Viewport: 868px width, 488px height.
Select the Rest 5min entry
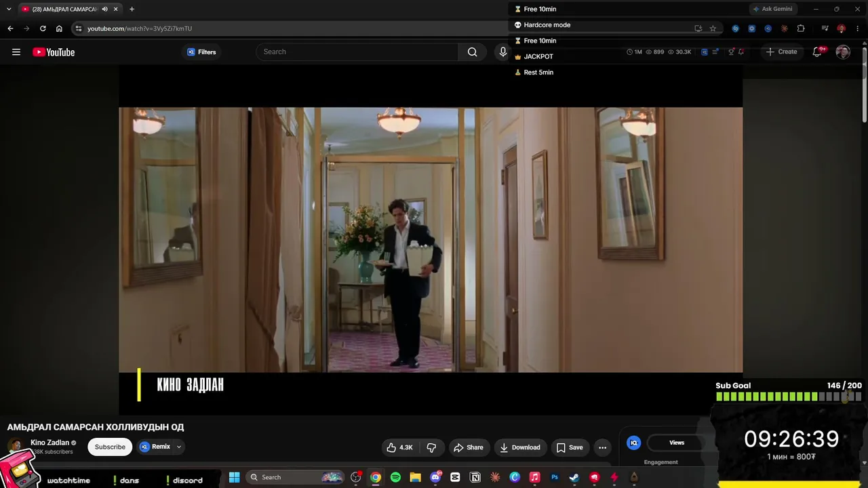point(534,73)
